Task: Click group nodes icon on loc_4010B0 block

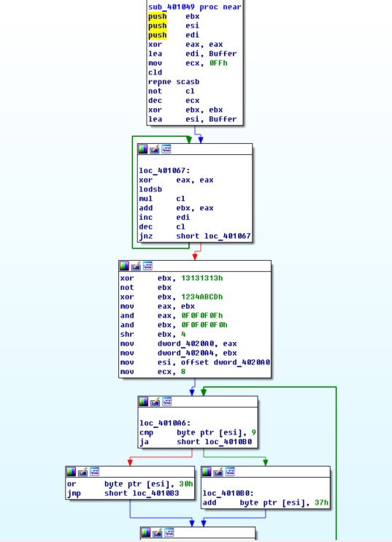Action: click(230, 471)
